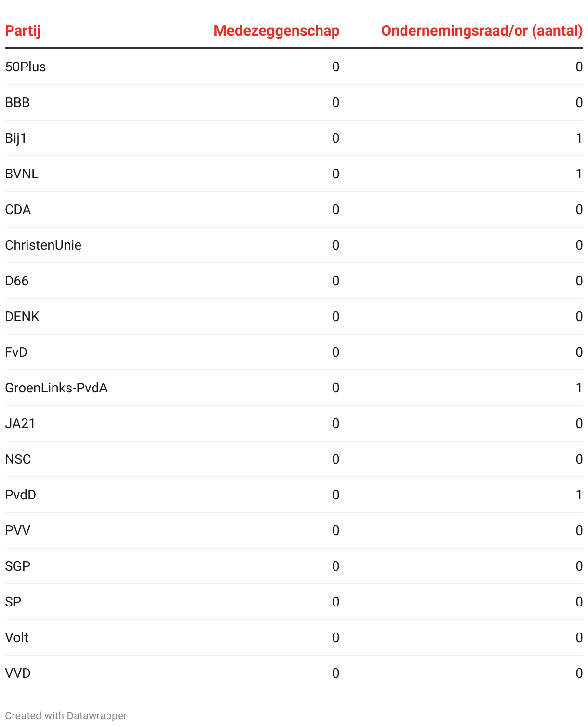This screenshot has height=727, width=588.
Task: Select the FvD party name
Action: pos(16,352)
